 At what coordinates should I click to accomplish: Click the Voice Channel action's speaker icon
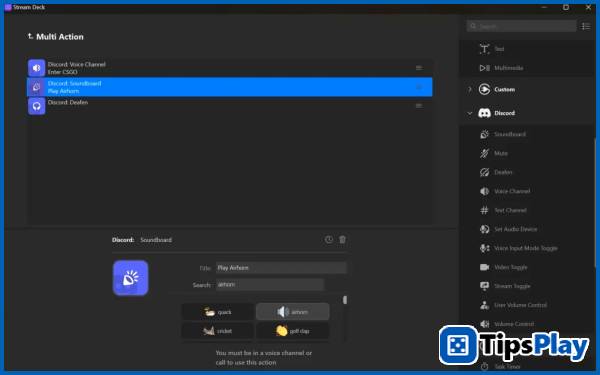[x=36, y=68]
